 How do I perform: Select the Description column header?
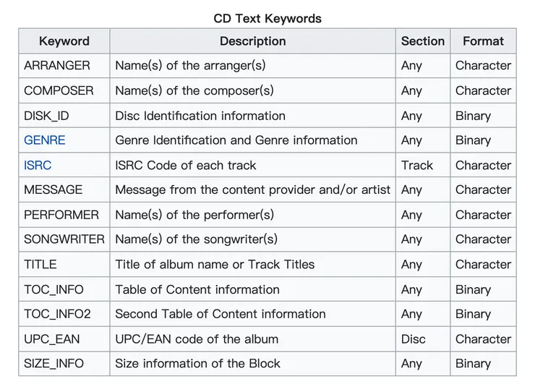(252, 41)
